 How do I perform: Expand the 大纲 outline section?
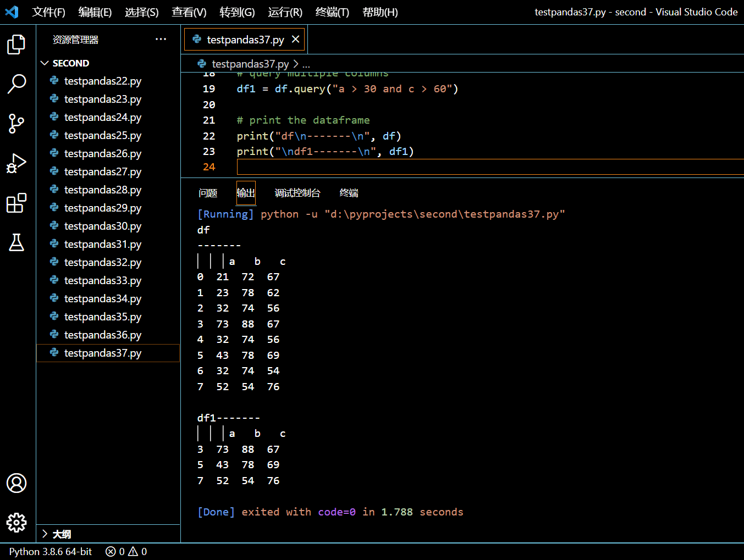108,534
